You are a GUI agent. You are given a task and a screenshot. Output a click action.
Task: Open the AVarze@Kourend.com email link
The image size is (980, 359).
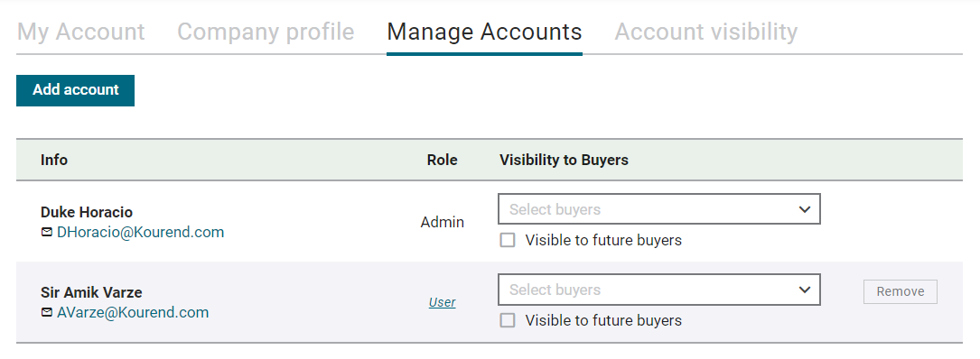(133, 312)
